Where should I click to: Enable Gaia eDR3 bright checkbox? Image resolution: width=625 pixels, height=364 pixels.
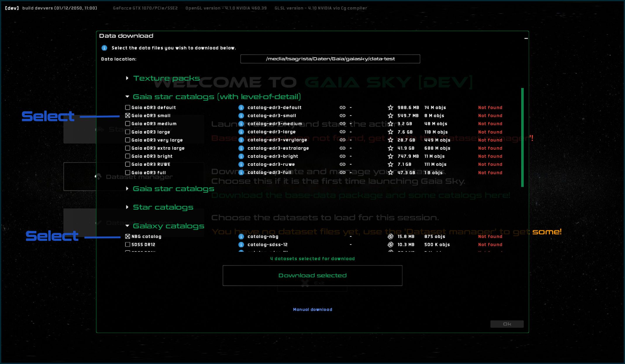[128, 156]
